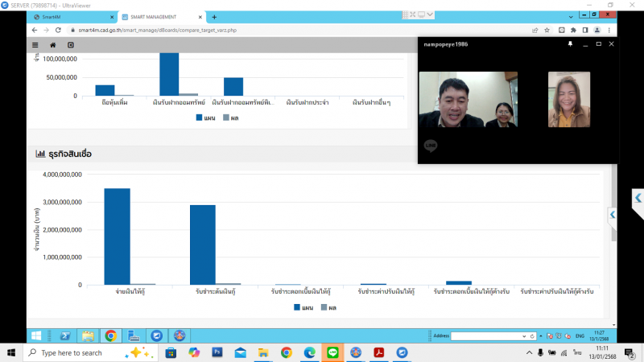Screen dimensions: 644x362
Task: Pin the nampopeye1986 call window
Action: [570, 44]
